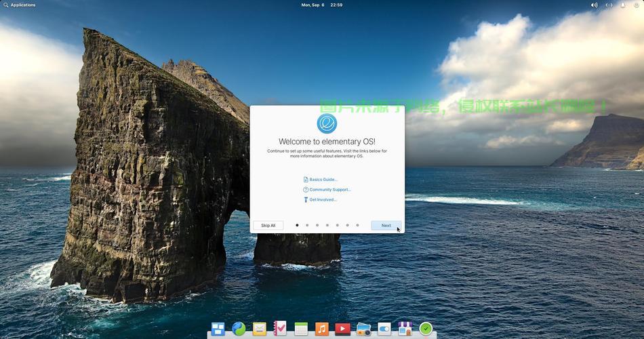
Task: Launch Calendar from the dock
Action: [x=301, y=329]
